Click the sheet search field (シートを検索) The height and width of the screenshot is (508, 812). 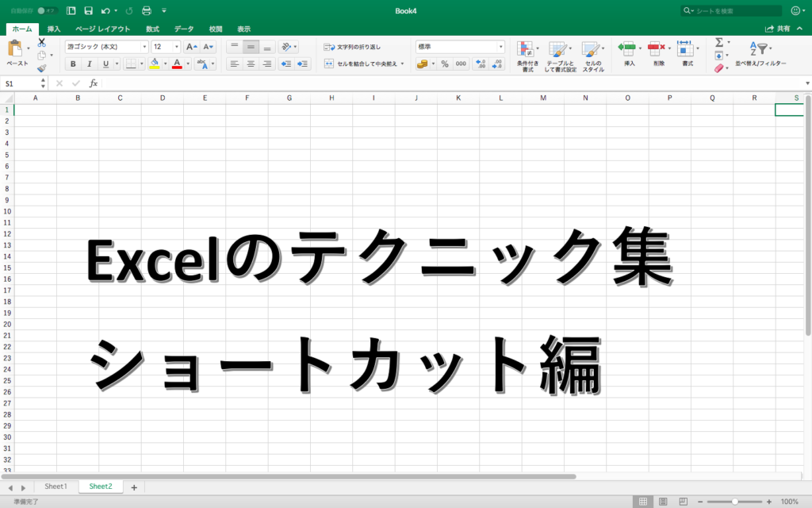point(732,11)
